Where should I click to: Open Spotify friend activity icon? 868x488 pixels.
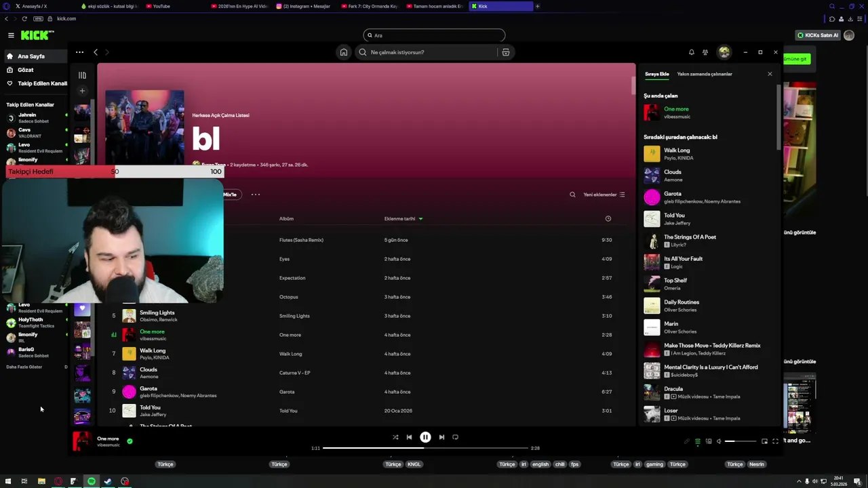pos(705,52)
